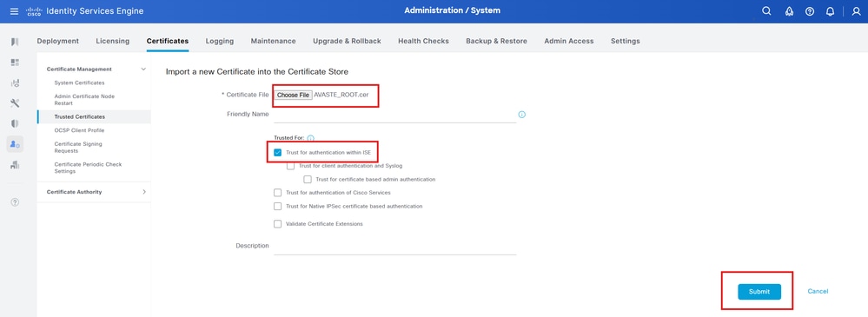Open Certificate Periodic Check Settings
Viewport: 868px width, 317px height.
coord(88,168)
